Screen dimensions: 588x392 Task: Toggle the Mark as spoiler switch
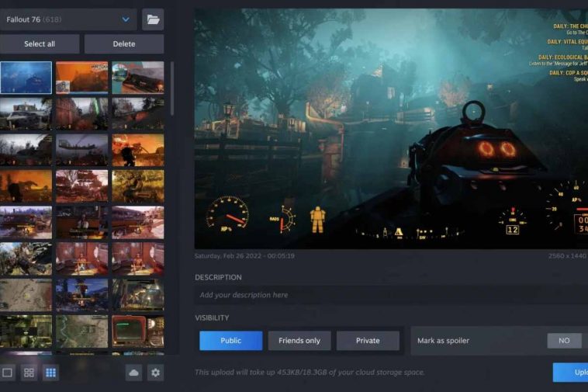coord(564,341)
